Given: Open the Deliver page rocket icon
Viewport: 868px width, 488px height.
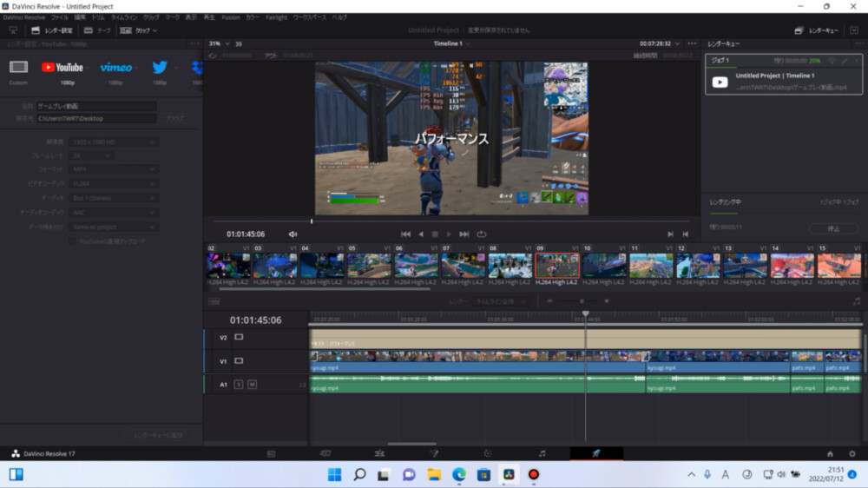Looking at the screenshot, I should 596,453.
